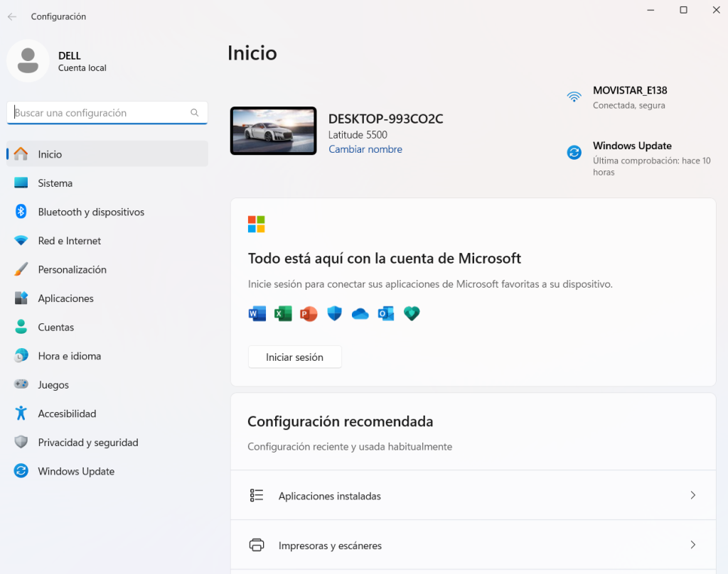This screenshot has width=728, height=574.
Task: Click the Cambiar nombre link
Action: pos(365,149)
